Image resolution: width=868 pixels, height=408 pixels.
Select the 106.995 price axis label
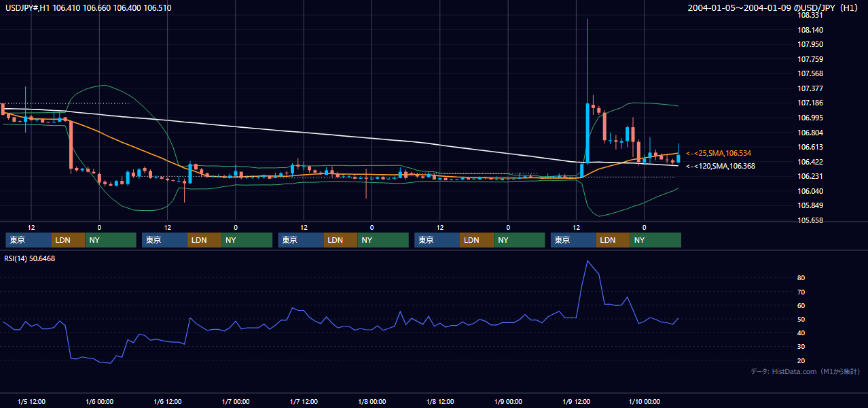[810, 118]
